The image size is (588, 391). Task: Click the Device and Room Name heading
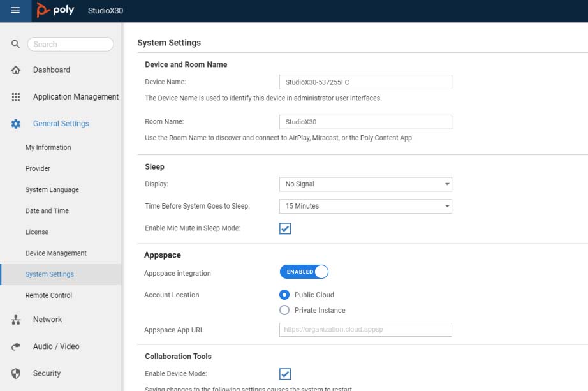coord(186,64)
